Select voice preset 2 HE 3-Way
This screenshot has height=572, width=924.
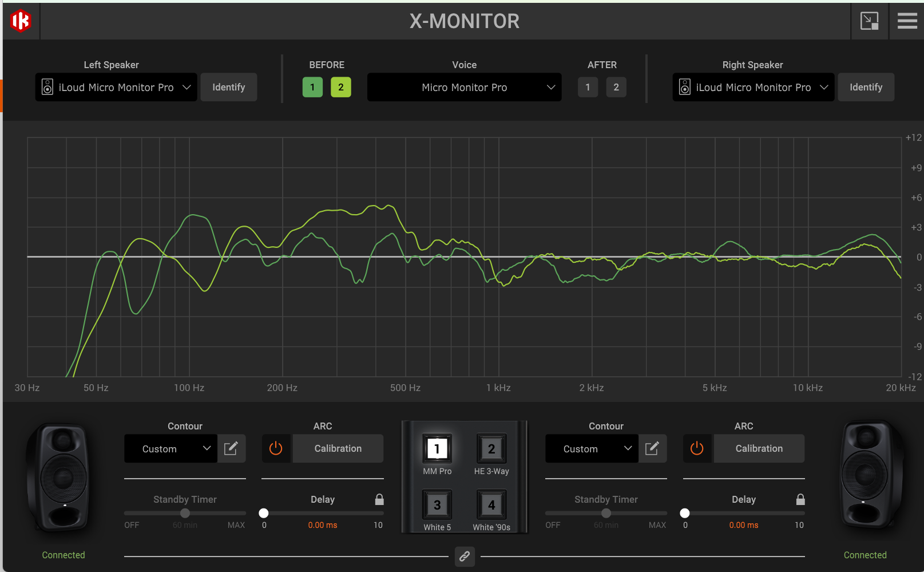491,449
